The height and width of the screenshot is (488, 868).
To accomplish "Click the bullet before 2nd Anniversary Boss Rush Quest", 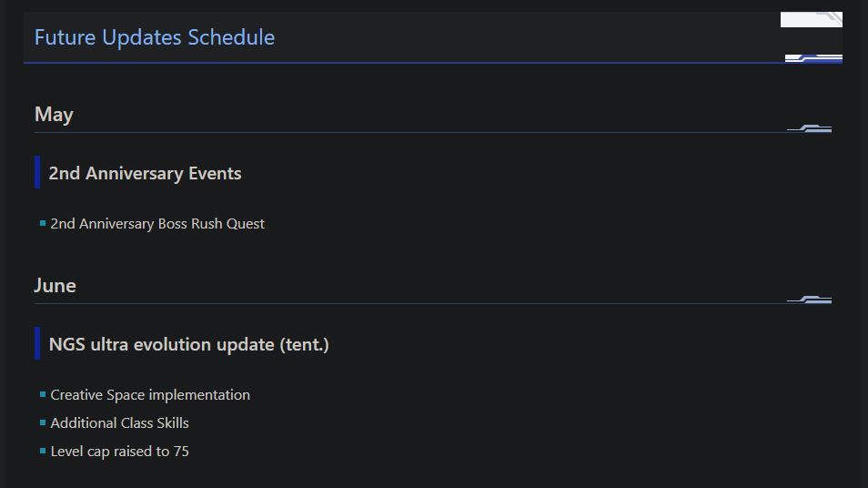I will [x=43, y=223].
